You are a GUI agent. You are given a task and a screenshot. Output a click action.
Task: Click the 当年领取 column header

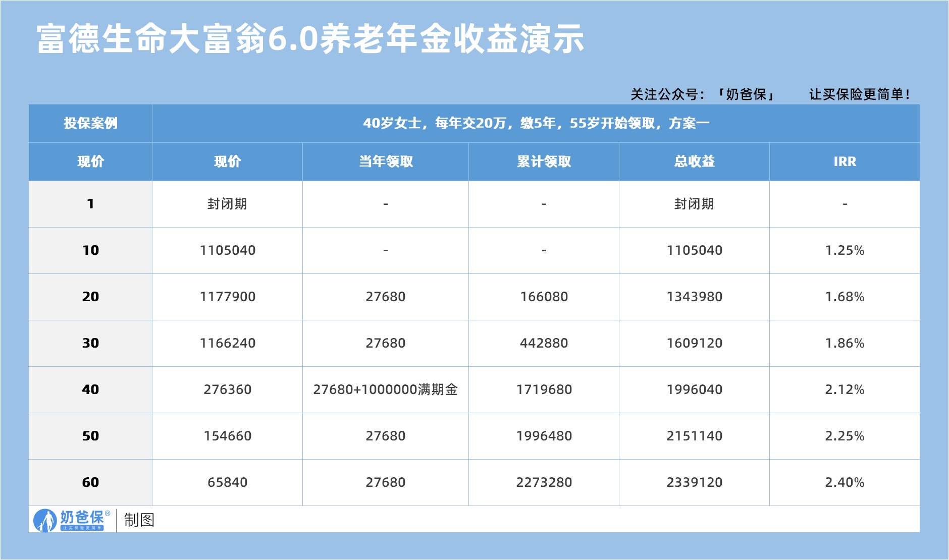(386, 162)
